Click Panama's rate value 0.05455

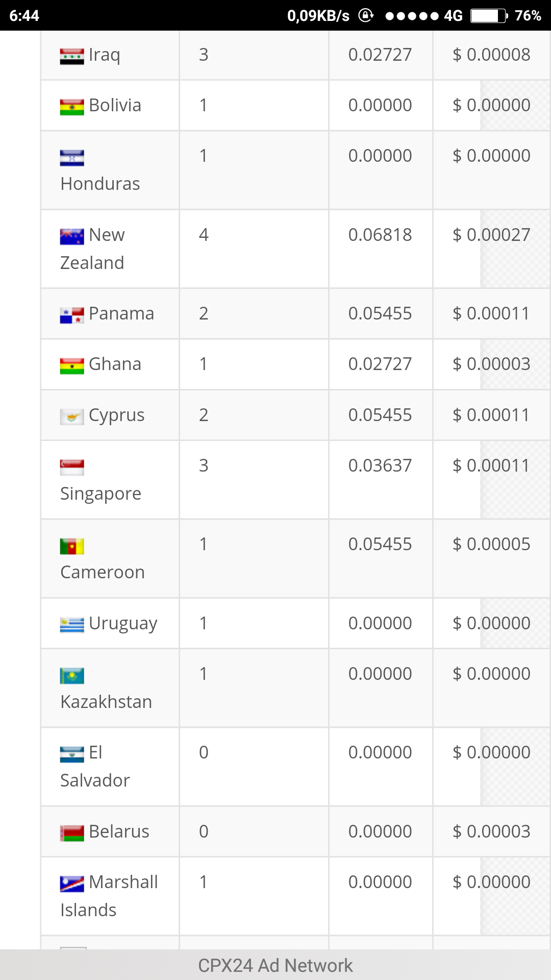pos(380,313)
